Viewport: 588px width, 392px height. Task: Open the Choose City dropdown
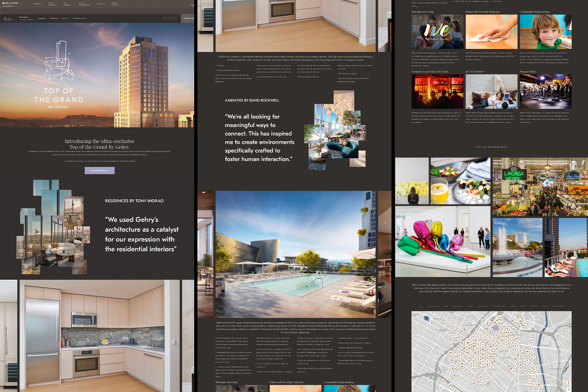tap(39, 4)
